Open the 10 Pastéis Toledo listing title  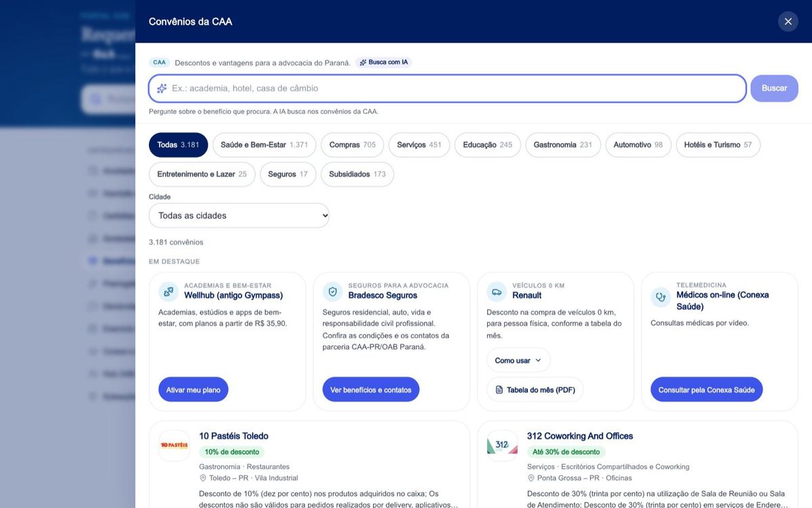click(x=233, y=436)
